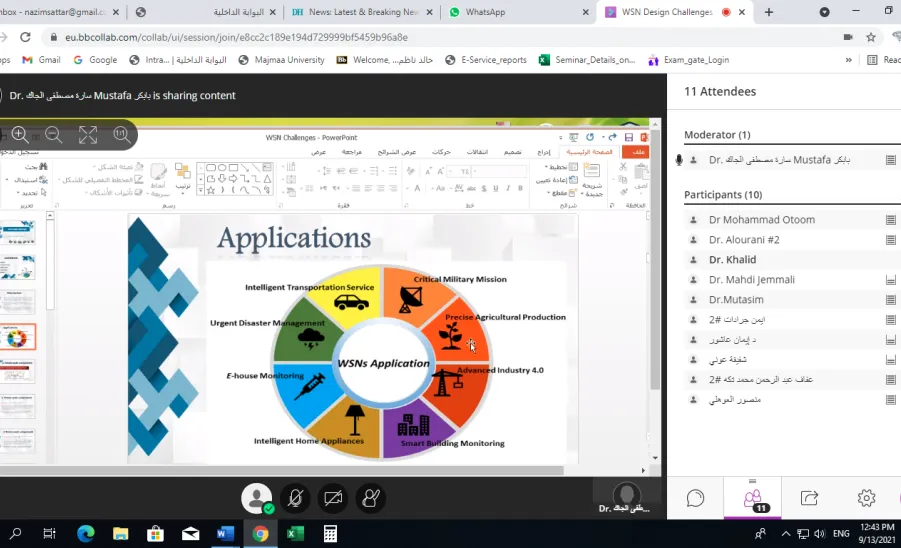Screen dimensions: 901x548
Task: Open the Gmail bookmark
Action: [x=41, y=60]
